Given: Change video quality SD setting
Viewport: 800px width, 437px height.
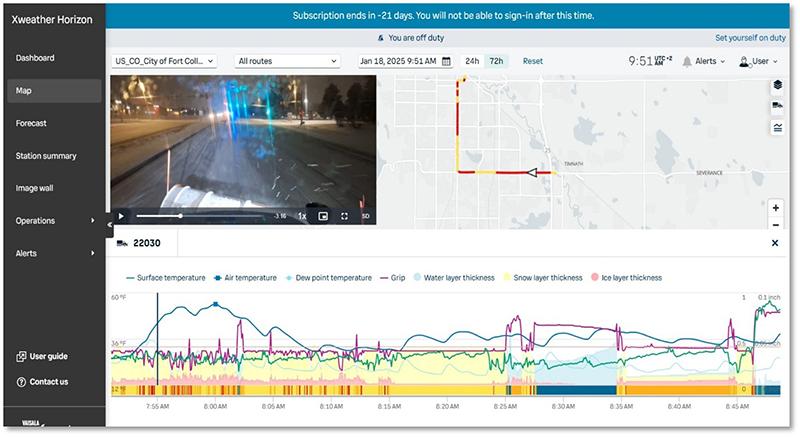Looking at the screenshot, I should [365, 216].
